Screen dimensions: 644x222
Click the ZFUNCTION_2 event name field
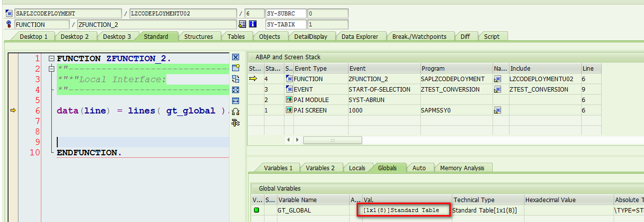157,24
